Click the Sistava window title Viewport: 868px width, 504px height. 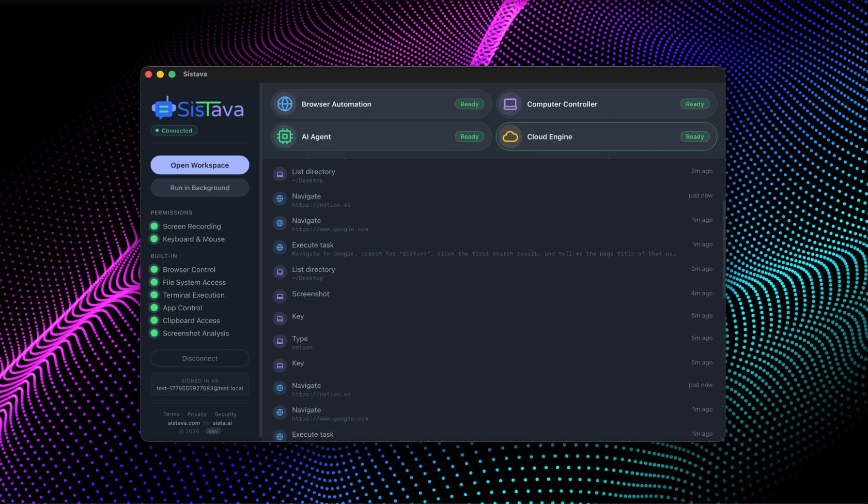coord(195,74)
